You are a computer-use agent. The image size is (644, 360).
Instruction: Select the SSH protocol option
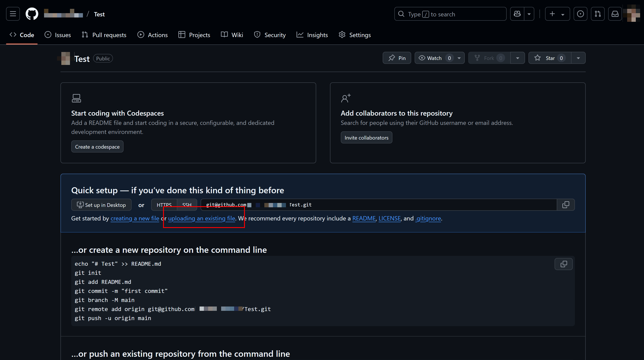tap(187, 204)
